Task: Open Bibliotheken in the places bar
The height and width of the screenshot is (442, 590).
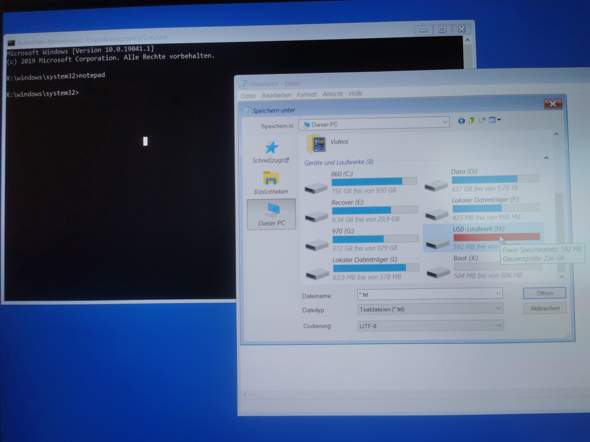Action: click(x=271, y=183)
